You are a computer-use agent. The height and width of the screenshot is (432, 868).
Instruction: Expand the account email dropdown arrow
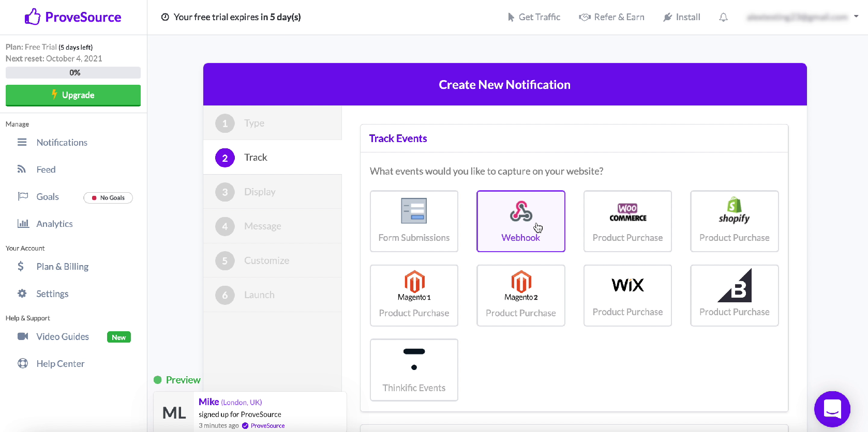(x=856, y=17)
